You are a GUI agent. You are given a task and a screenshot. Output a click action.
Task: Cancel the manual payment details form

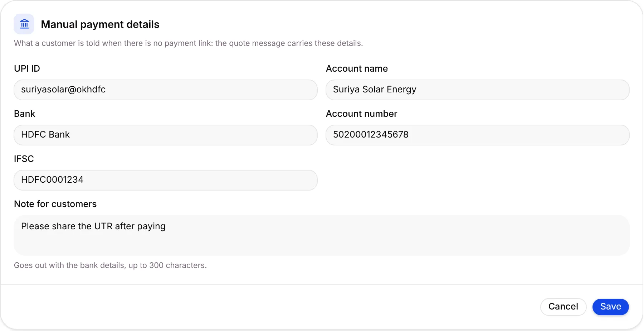(563, 307)
